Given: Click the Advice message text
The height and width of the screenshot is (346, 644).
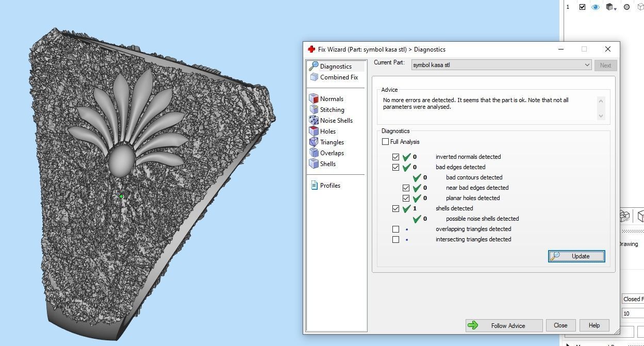Looking at the screenshot, I should pos(475,104).
